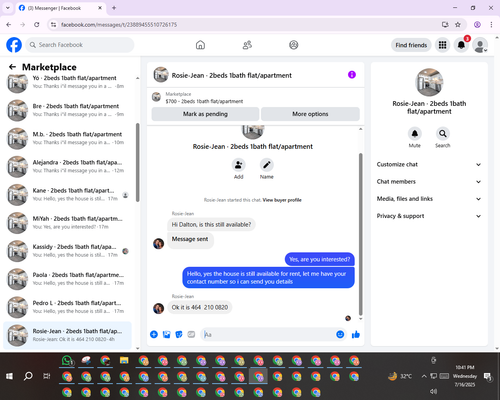
Task: Mute conversation using bell icon
Action: coord(415,134)
